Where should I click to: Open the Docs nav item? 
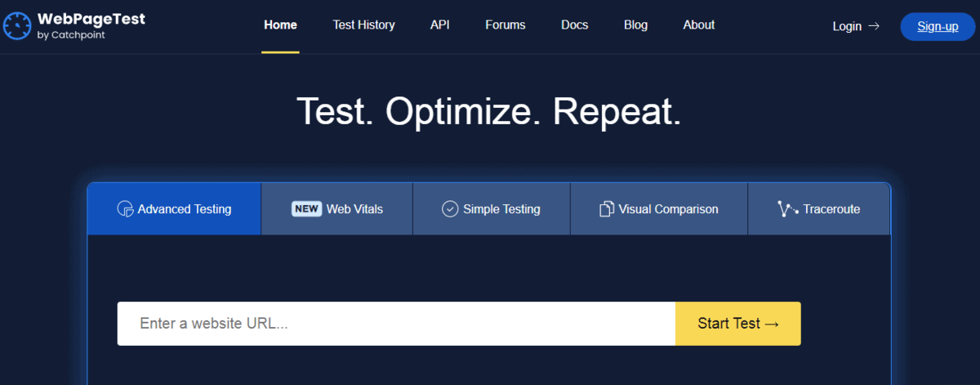[575, 25]
